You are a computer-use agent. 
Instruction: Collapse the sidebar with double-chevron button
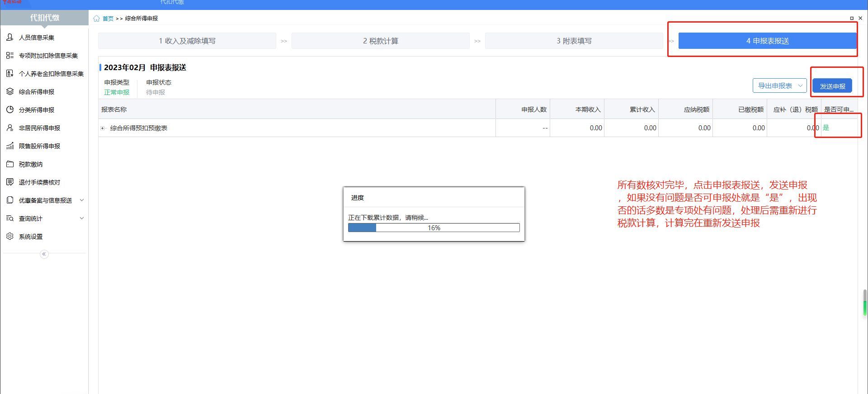(x=44, y=254)
